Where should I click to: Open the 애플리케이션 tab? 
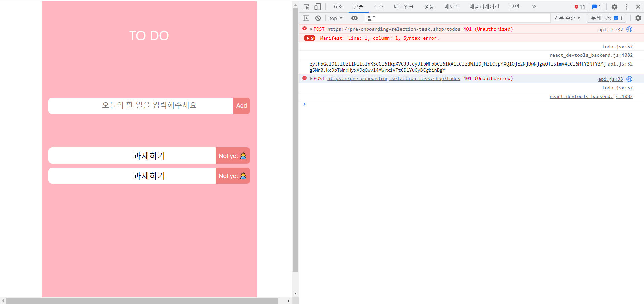(484, 7)
